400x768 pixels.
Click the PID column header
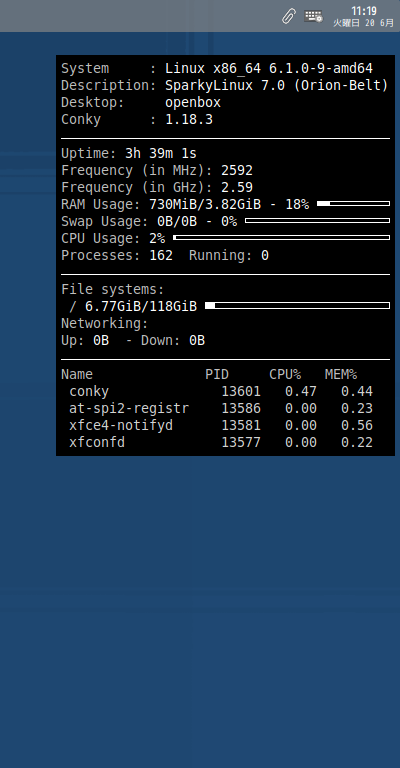217,375
